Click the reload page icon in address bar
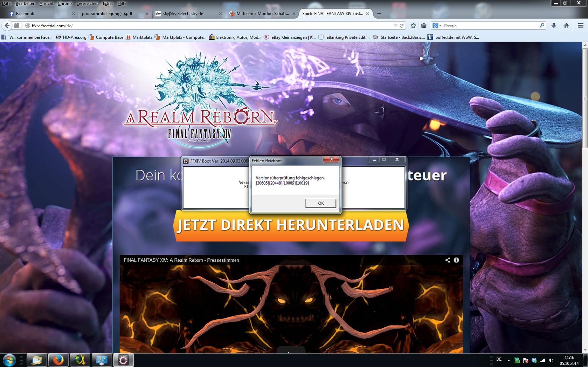Viewport: 588px width, 367px height. pyautogui.click(x=402, y=26)
